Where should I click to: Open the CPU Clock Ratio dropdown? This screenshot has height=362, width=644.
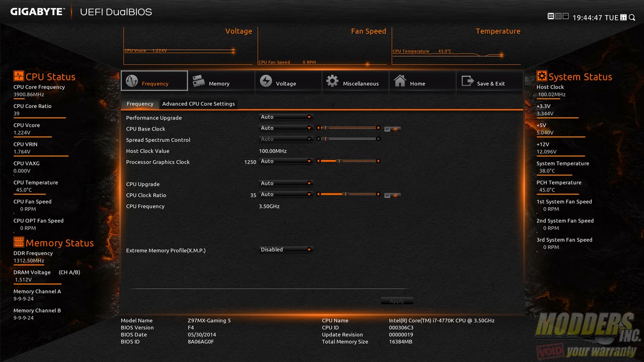pos(286,195)
